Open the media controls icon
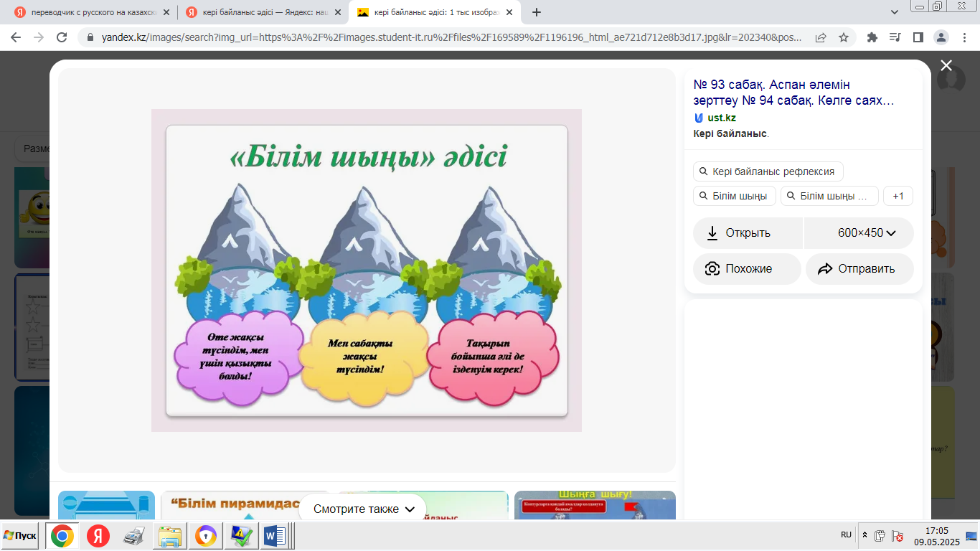The width and height of the screenshot is (980, 551). click(x=895, y=37)
